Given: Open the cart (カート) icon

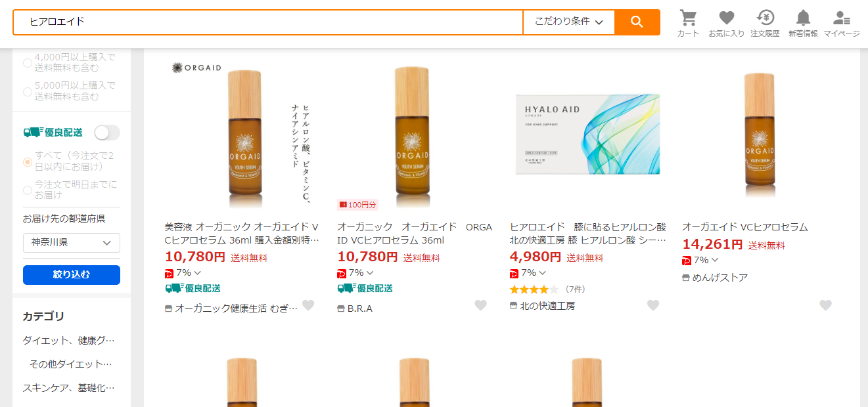Looking at the screenshot, I should pyautogui.click(x=688, y=23).
